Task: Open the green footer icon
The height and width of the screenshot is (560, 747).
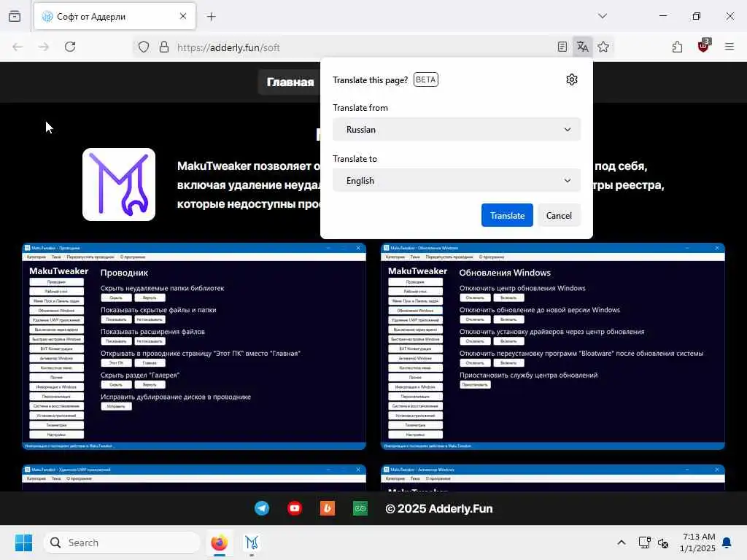Action: [360, 508]
